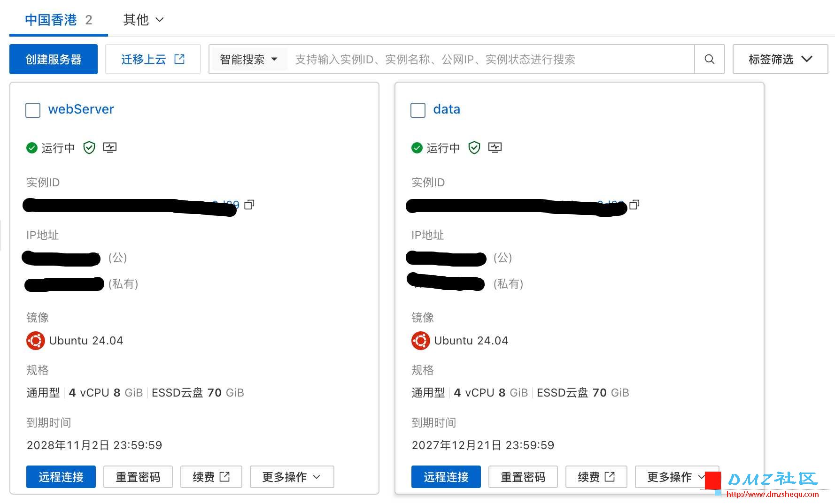Click data 运行中 status text
Screen dimensions: 835x504
(443, 148)
